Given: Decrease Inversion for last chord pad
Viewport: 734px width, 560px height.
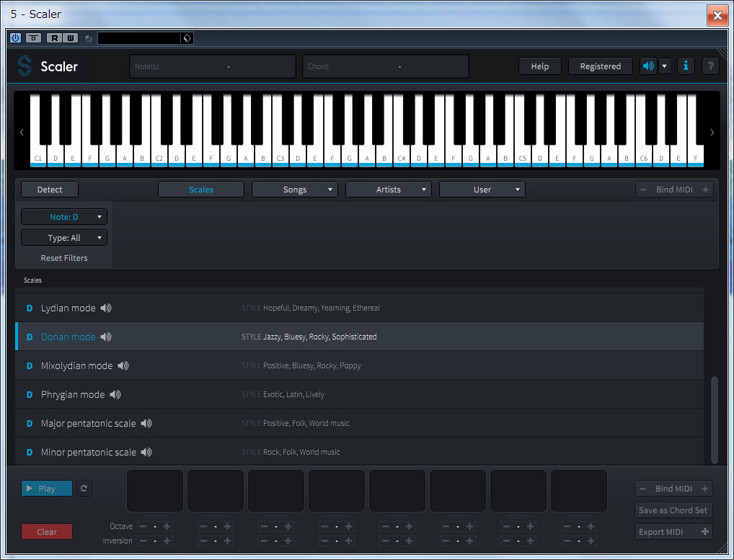Looking at the screenshot, I should [x=567, y=541].
